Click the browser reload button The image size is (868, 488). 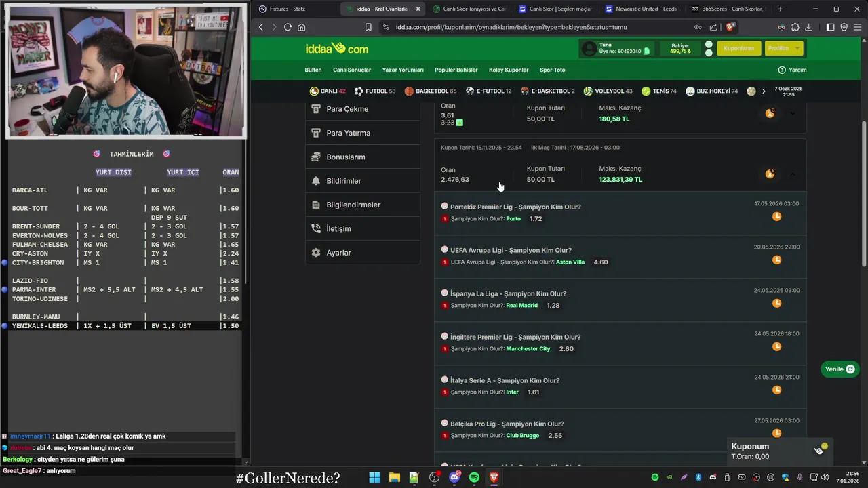tap(288, 27)
